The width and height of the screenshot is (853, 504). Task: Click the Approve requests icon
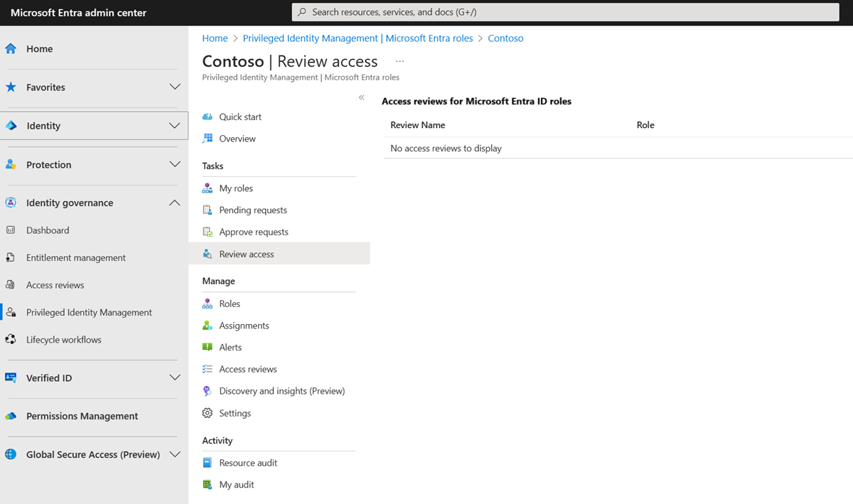point(208,232)
